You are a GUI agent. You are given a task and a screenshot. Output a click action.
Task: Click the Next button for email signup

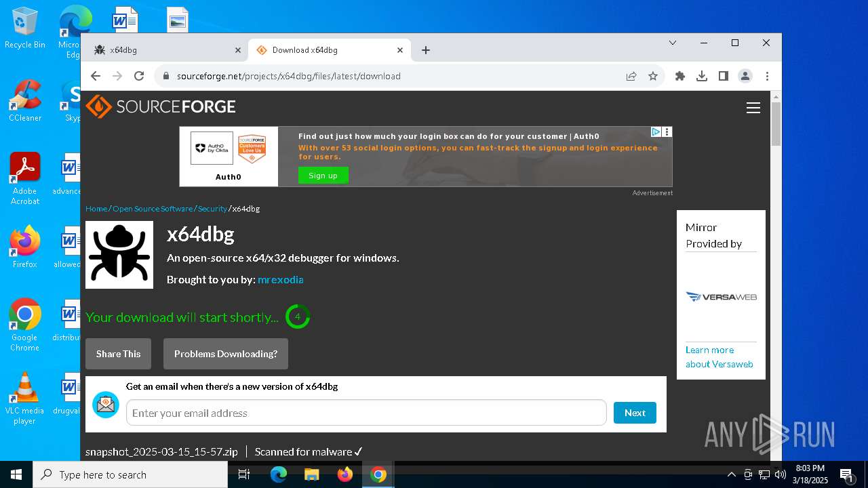[x=635, y=413]
